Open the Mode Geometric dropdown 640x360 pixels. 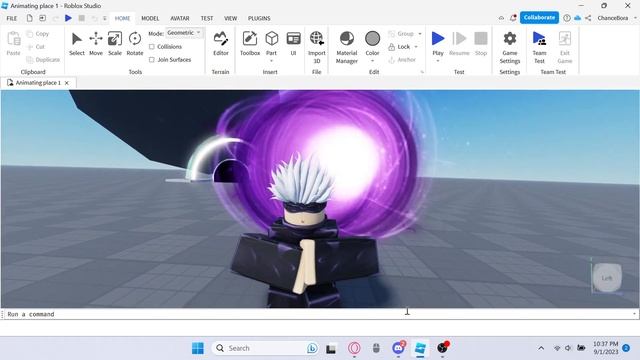(x=184, y=33)
